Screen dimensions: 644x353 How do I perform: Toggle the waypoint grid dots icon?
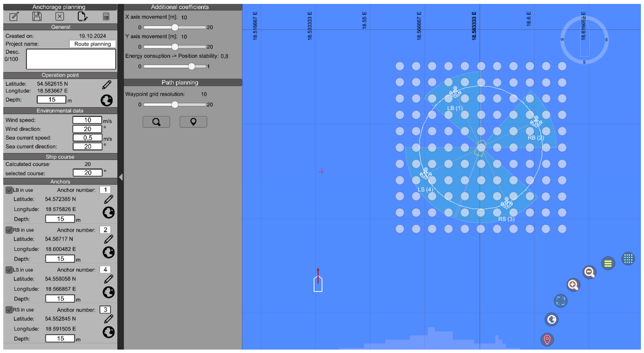tap(628, 258)
